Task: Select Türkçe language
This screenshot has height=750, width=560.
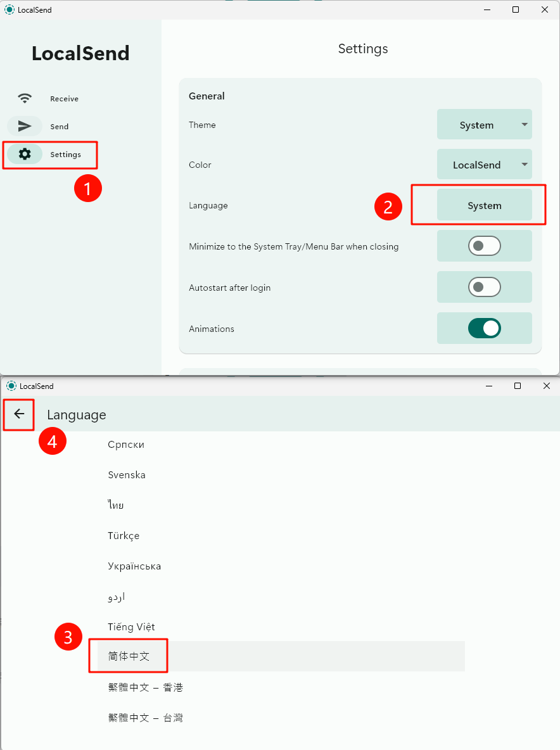Action: 281,535
